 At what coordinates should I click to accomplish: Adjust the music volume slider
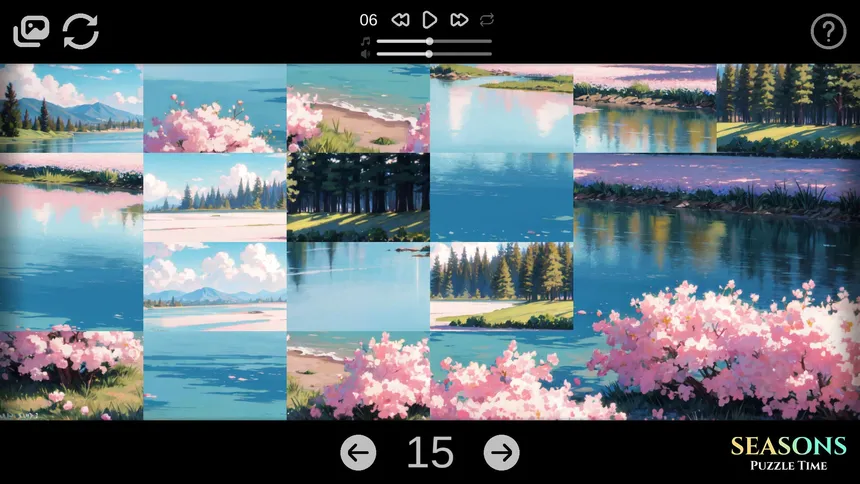[x=434, y=41]
